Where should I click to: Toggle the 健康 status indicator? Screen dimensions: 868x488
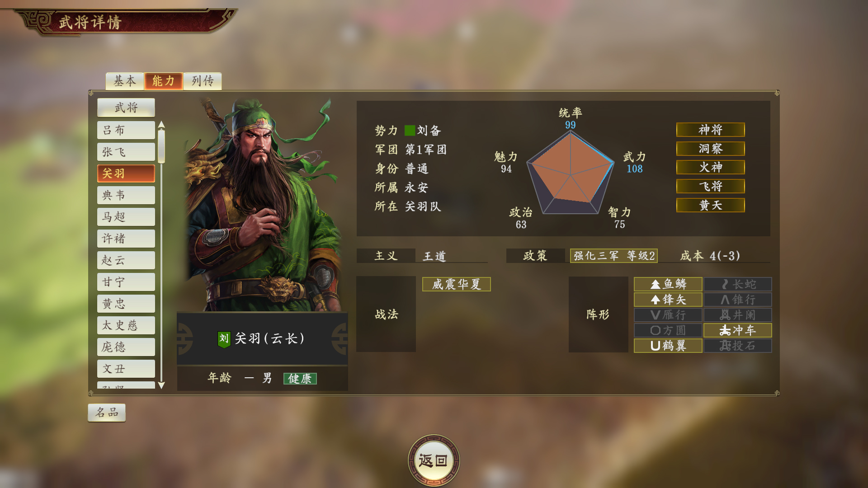tap(300, 379)
